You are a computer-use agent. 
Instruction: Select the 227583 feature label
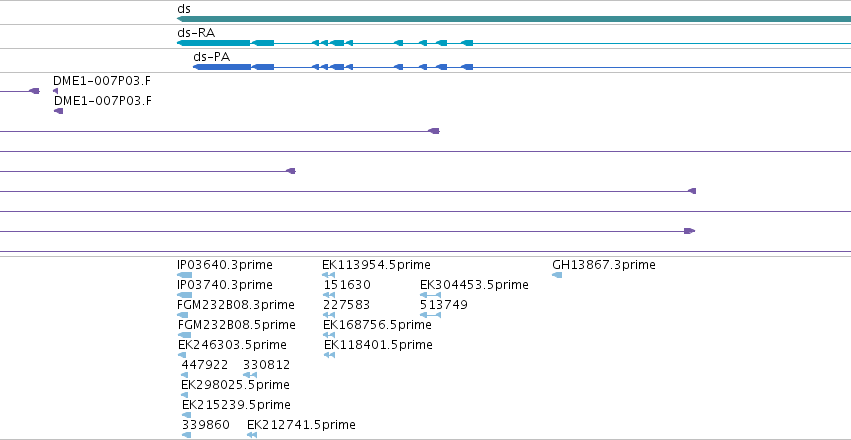346,305
